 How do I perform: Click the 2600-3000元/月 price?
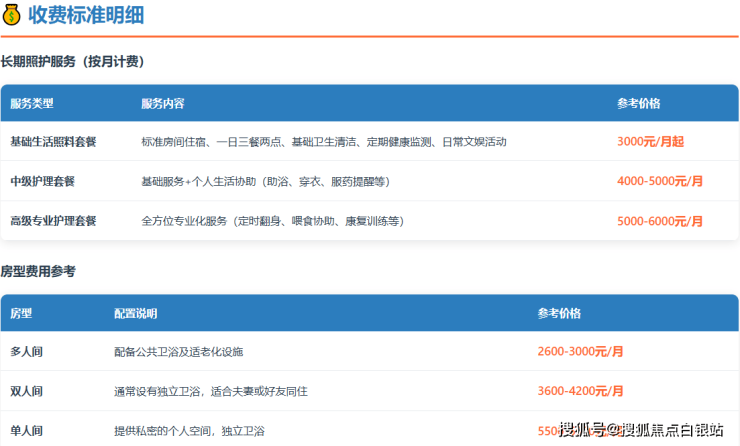click(580, 352)
